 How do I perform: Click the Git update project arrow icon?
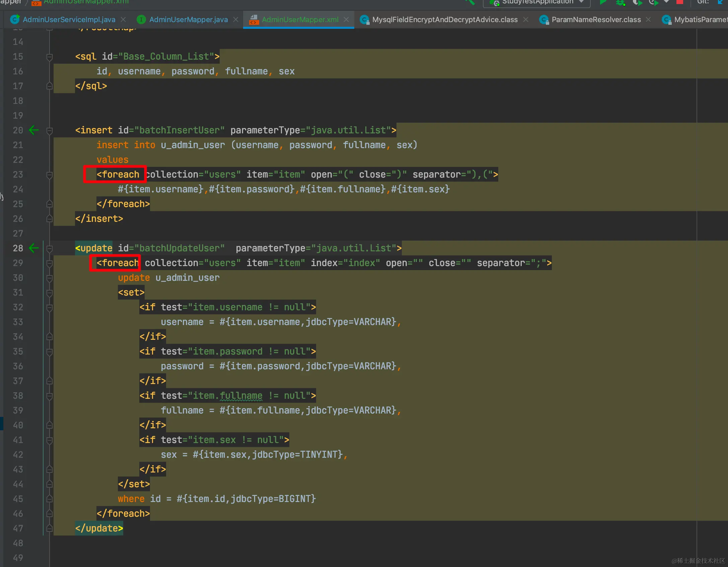720,2
